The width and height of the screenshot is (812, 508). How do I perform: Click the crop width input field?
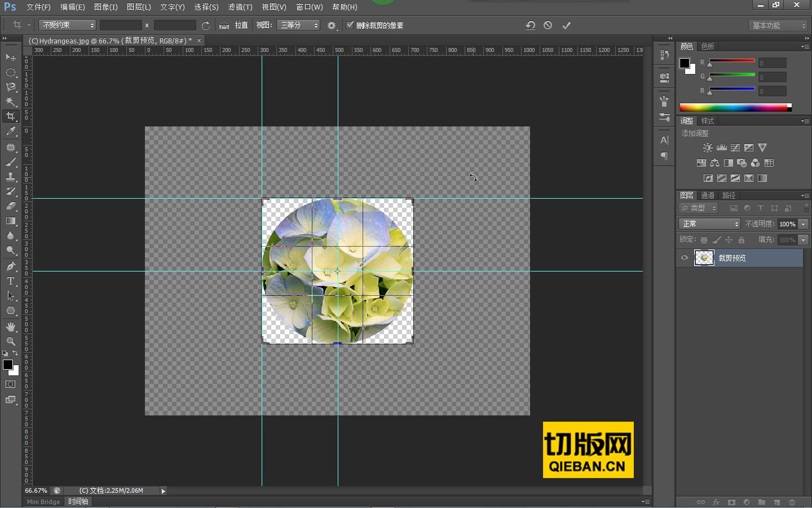point(121,25)
